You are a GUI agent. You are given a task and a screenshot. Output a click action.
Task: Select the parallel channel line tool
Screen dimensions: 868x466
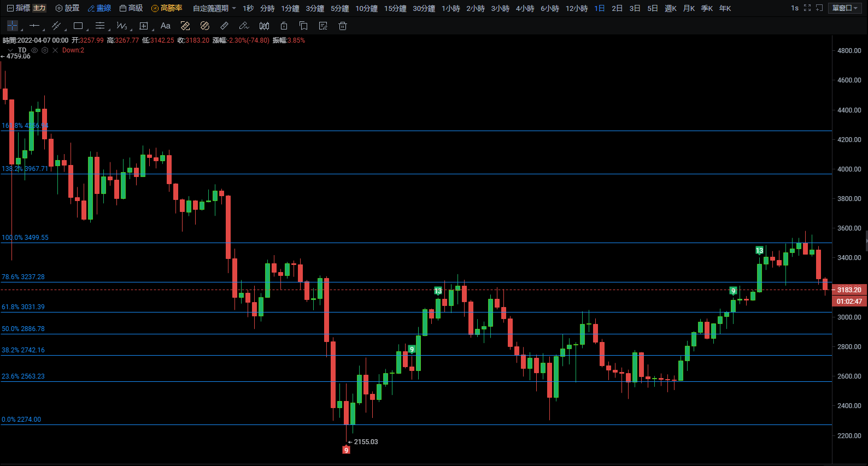(56, 26)
